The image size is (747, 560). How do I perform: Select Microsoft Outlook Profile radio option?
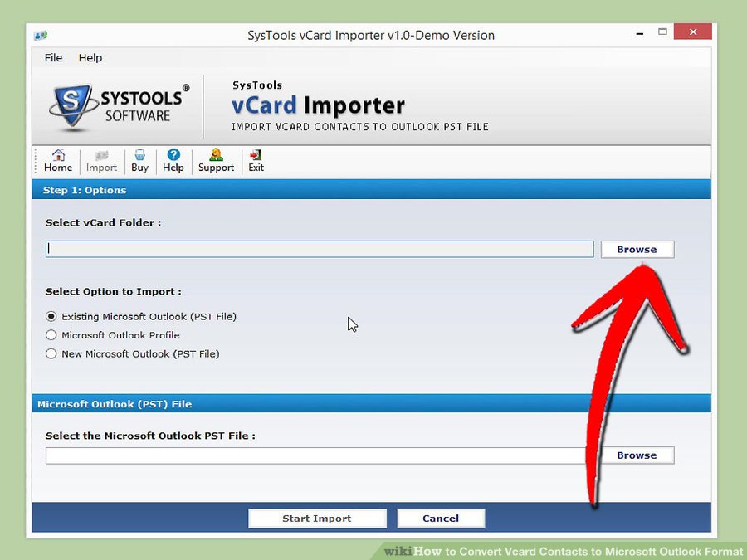pyautogui.click(x=51, y=335)
